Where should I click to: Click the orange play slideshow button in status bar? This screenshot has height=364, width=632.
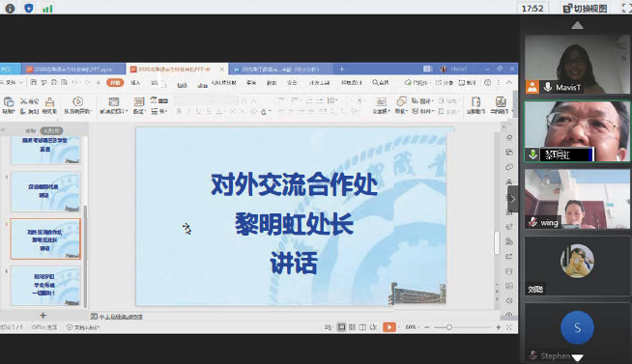(388, 327)
